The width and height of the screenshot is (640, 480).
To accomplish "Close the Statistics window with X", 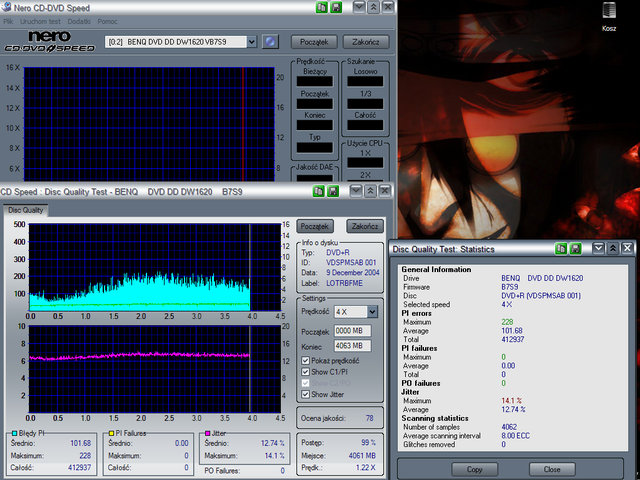I will pos(627,248).
